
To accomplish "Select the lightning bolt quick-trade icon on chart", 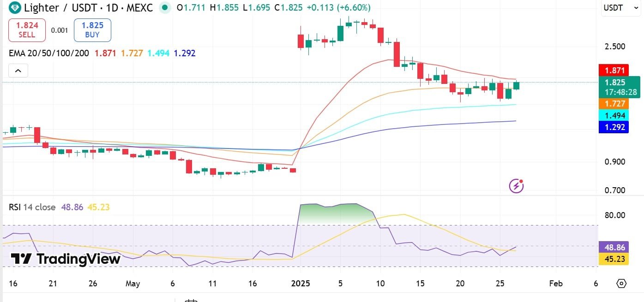I will click(x=516, y=185).
